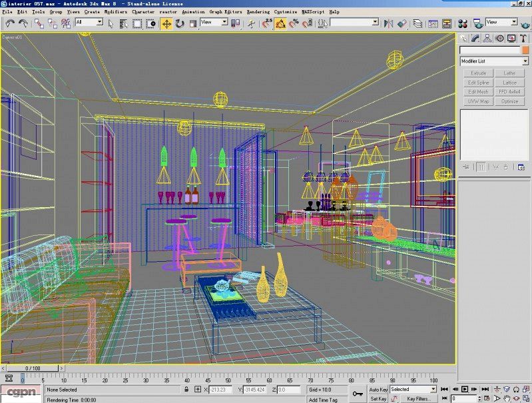
Task: Toggle the Spinner Snap button
Action: [307, 24]
